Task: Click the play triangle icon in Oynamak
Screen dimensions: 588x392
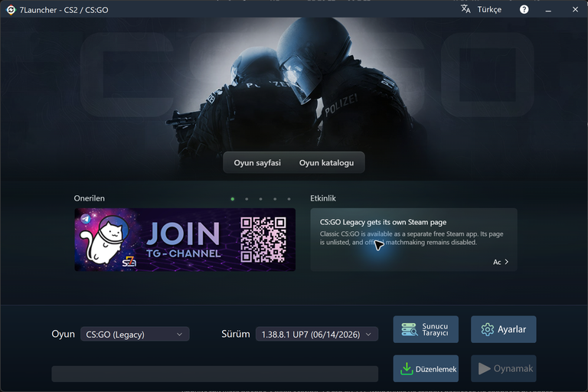Action: coord(484,369)
